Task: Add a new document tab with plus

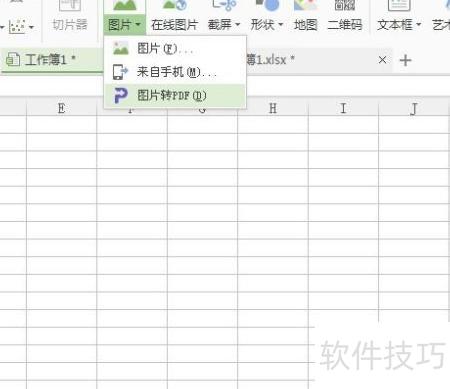Action: tap(405, 60)
